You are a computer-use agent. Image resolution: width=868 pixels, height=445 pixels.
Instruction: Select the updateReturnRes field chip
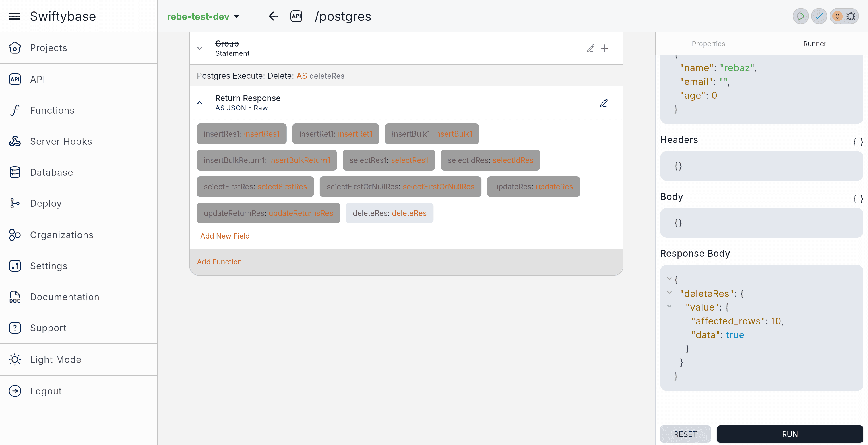[268, 213]
